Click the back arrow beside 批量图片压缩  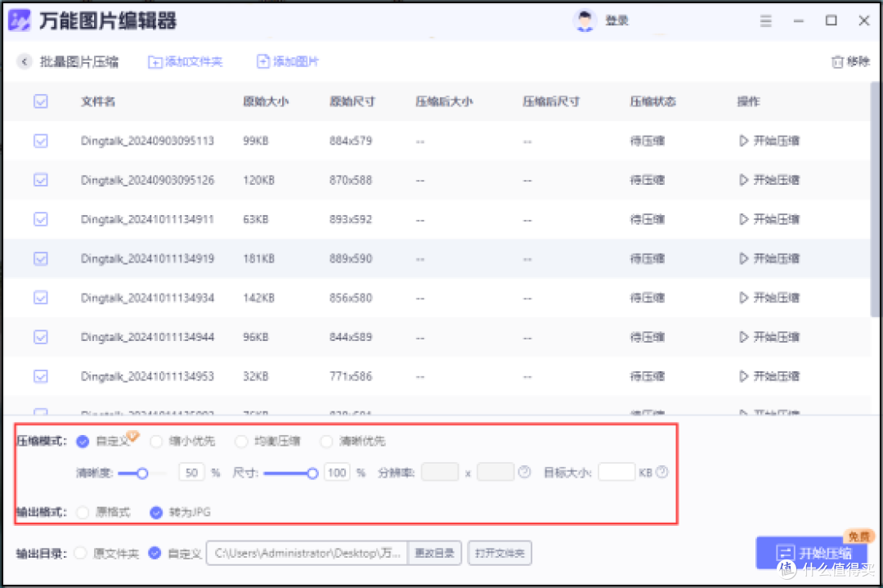pos(25,61)
